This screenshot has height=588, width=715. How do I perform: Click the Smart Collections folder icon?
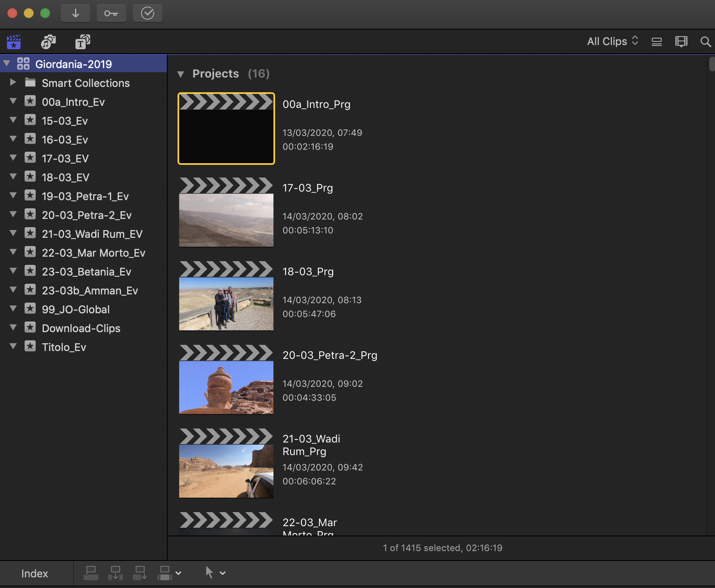tap(30, 82)
